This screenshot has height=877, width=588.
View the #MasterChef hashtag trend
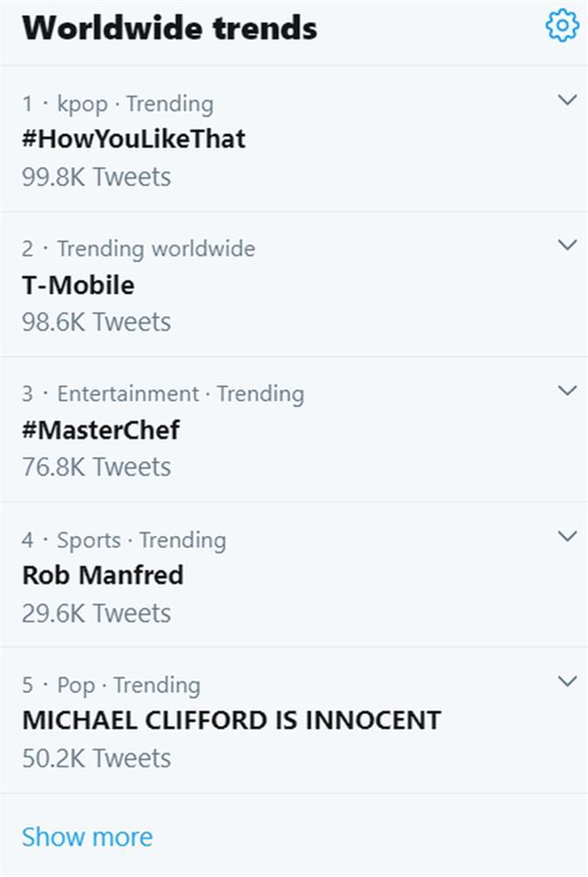point(101,430)
